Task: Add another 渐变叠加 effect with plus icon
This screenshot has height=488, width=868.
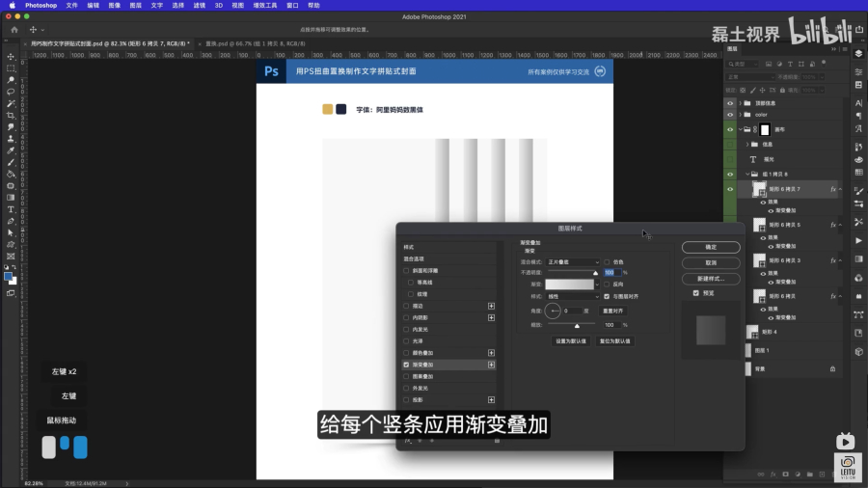Action: pyautogui.click(x=491, y=365)
